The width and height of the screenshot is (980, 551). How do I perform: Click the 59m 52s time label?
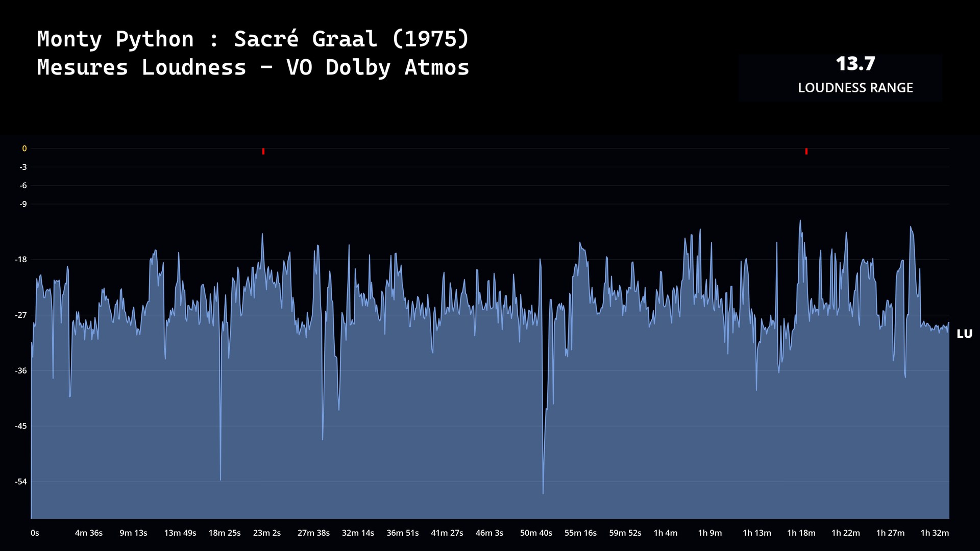[625, 533]
